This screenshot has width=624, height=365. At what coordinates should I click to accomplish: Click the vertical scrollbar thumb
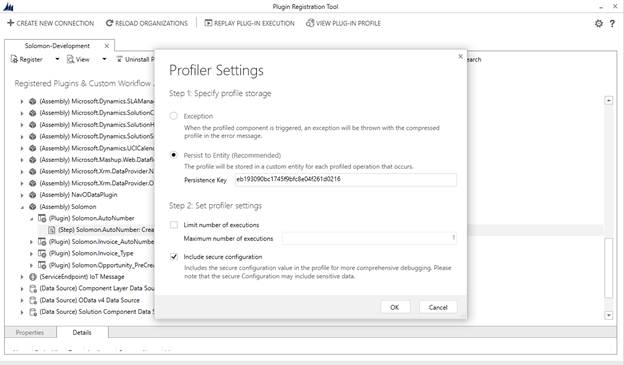[x=608, y=267]
